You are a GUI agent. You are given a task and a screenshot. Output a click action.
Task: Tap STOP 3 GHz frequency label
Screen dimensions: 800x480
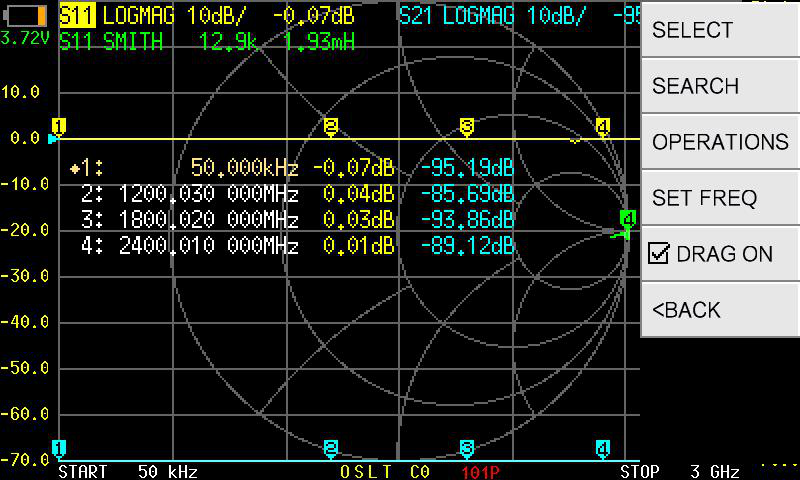[680, 471]
